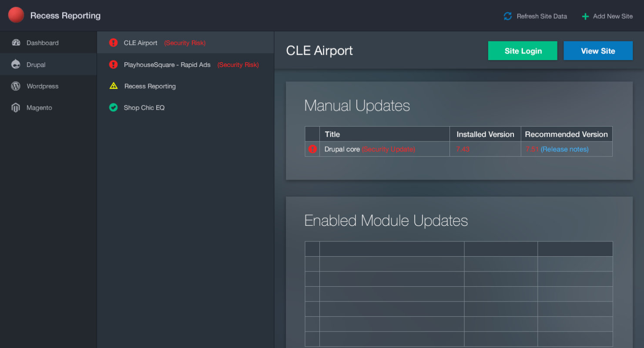Open the Release notes link

point(565,149)
